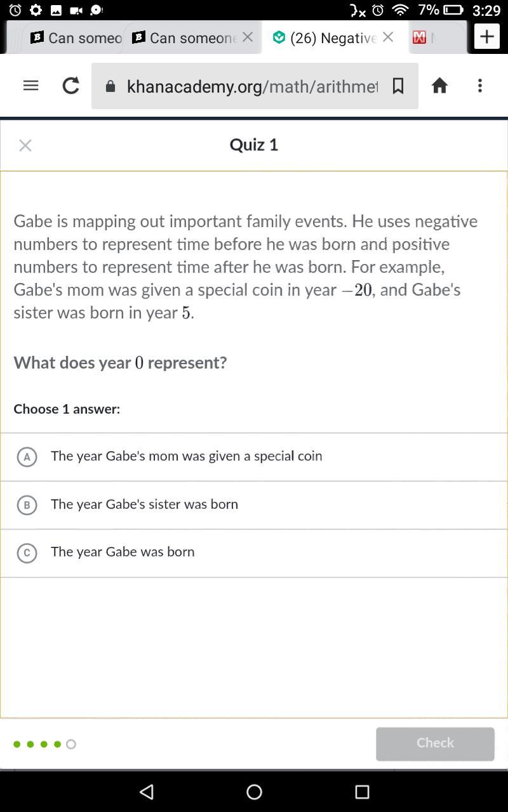This screenshot has height=812, width=508.
Task: Tap the Android home circle button
Action: [254, 791]
